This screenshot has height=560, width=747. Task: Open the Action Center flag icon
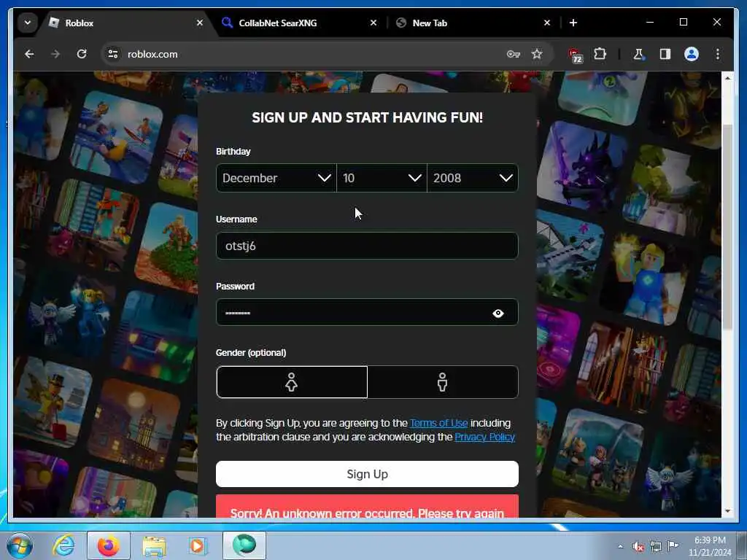673,545
